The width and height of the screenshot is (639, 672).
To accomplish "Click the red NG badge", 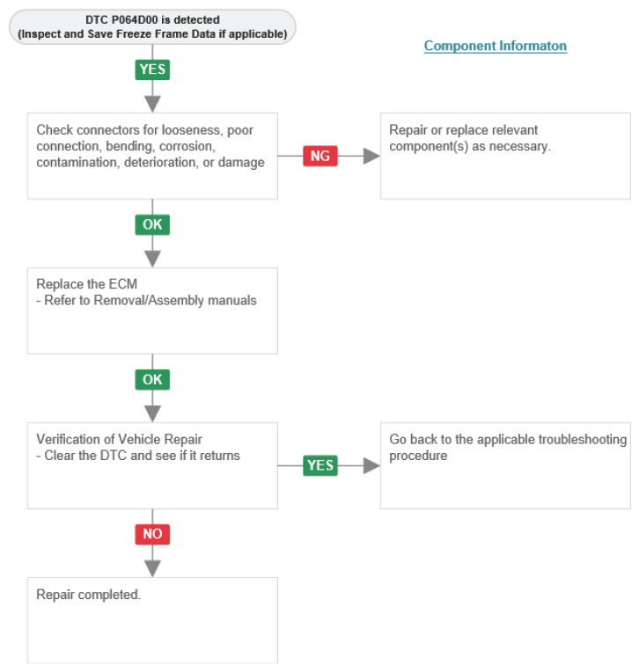I will click(x=320, y=156).
